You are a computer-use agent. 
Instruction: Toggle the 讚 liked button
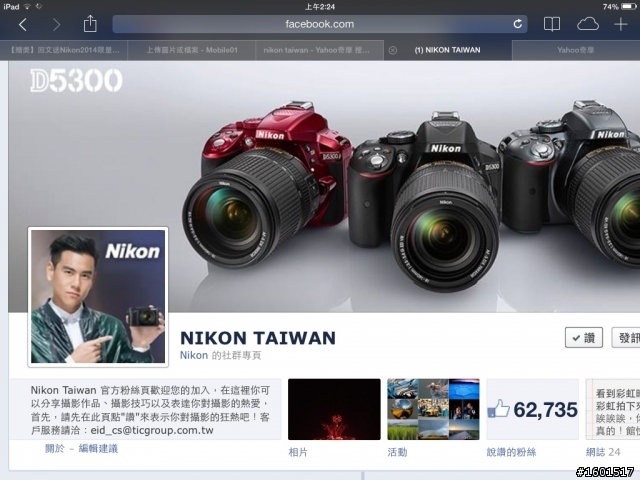pos(584,338)
